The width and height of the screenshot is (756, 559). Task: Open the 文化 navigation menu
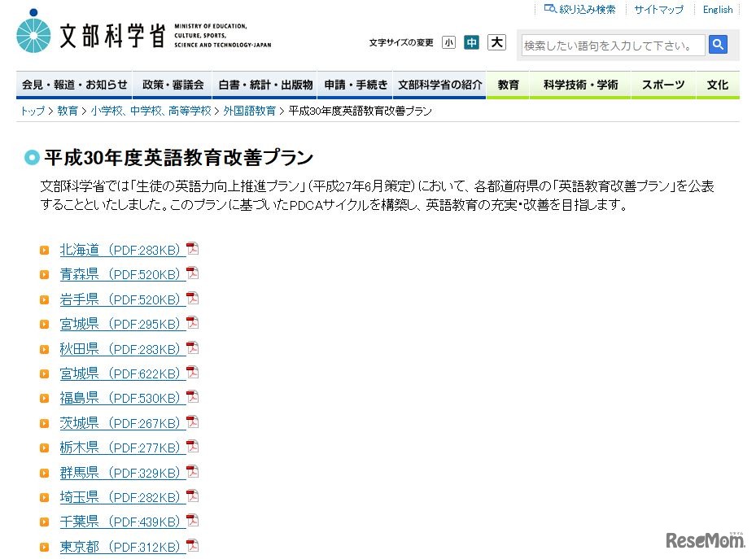(x=717, y=84)
